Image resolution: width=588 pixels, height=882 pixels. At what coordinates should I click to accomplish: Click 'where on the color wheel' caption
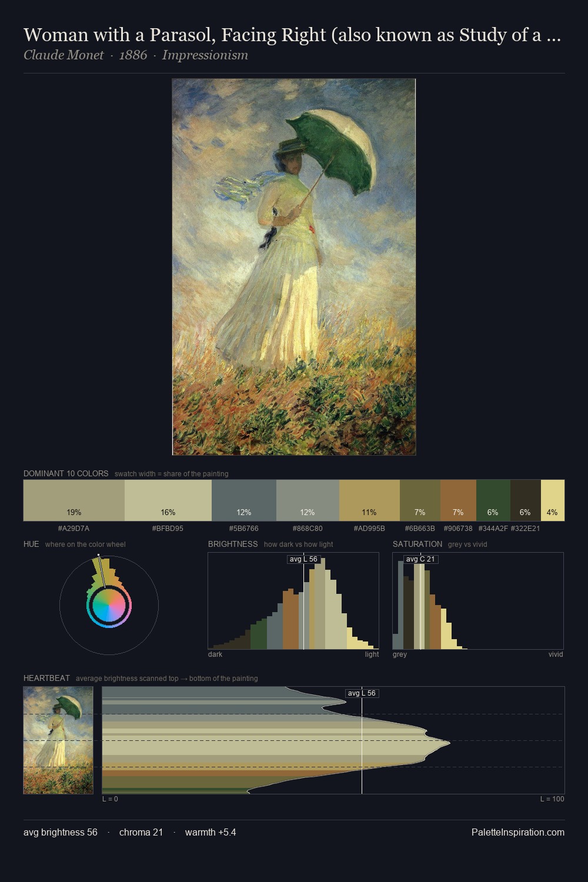[85, 544]
